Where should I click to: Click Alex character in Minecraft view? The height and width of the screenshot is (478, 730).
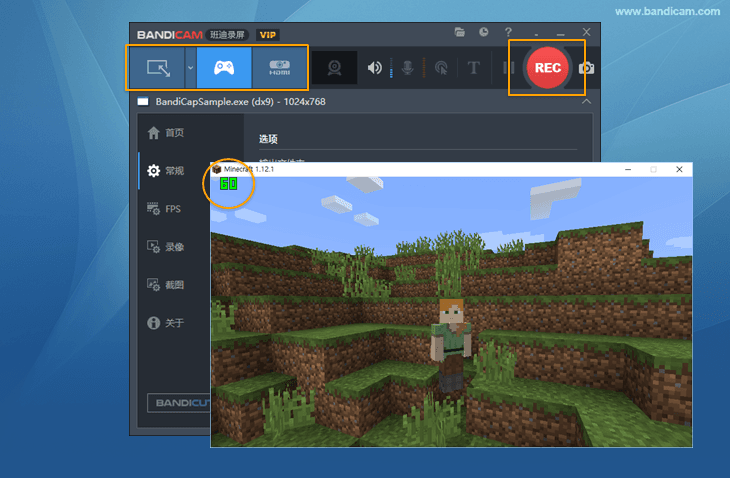[450, 345]
